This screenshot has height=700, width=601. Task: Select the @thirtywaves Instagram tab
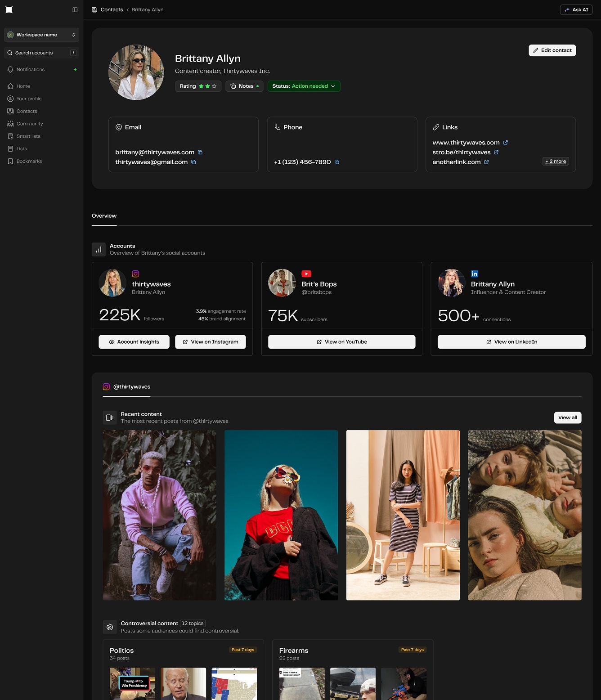click(x=126, y=387)
